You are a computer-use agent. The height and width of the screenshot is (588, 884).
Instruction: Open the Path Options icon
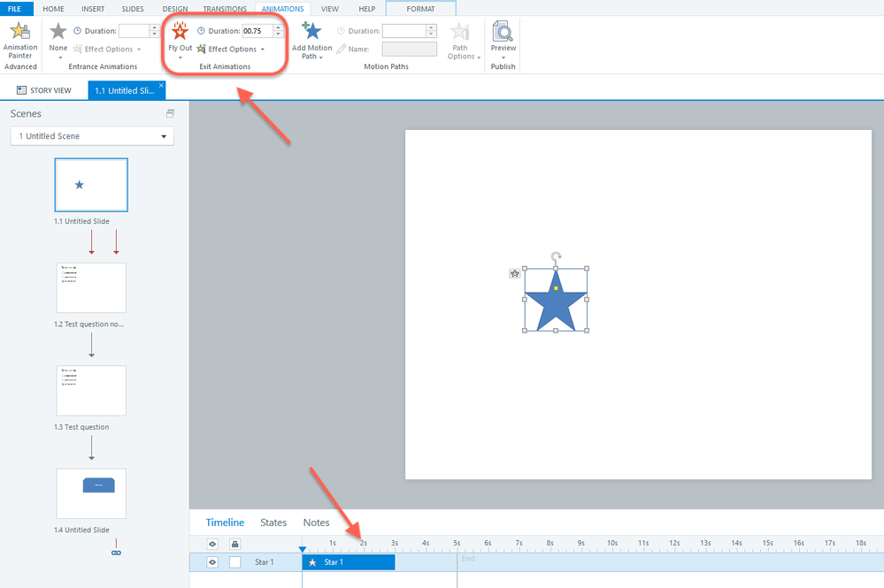(x=459, y=32)
